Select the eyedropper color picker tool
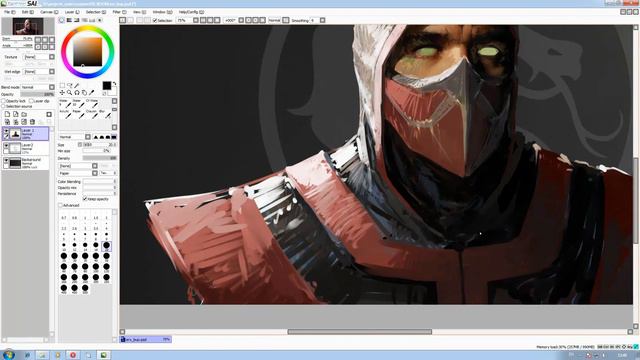640x360 pixels. (91, 93)
